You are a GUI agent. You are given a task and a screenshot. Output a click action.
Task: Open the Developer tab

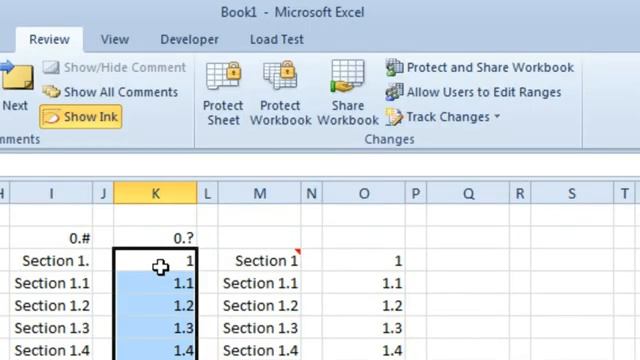(x=189, y=40)
